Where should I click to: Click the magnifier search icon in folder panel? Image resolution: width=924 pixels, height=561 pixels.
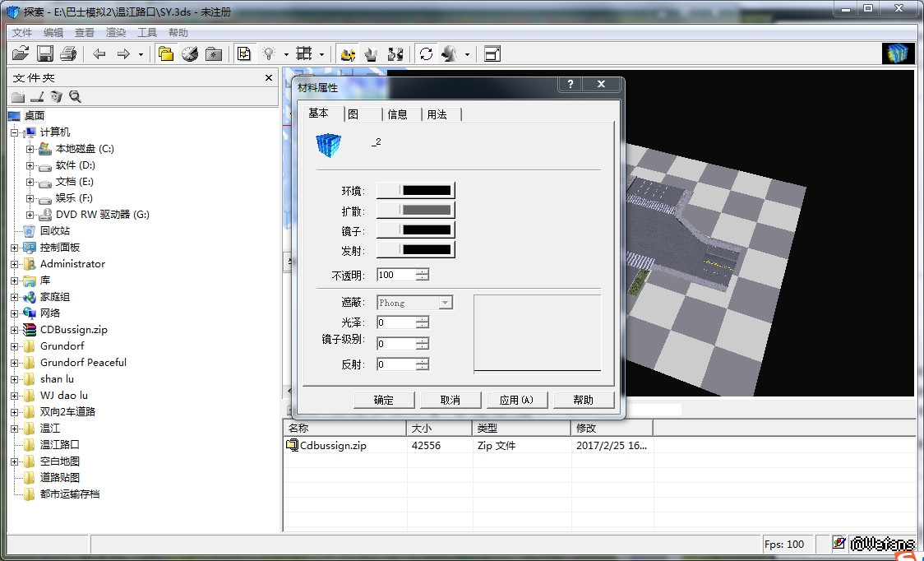click(75, 97)
